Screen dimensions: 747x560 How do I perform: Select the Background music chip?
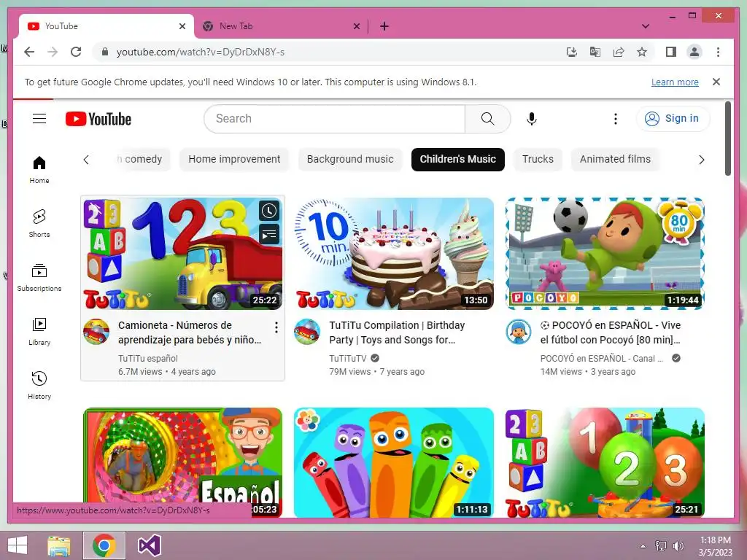point(350,159)
